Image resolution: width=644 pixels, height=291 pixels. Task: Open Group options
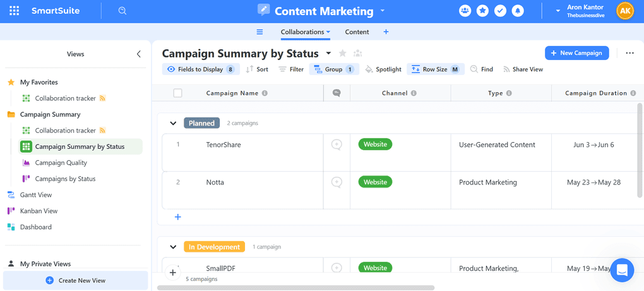[x=335, y=69]
